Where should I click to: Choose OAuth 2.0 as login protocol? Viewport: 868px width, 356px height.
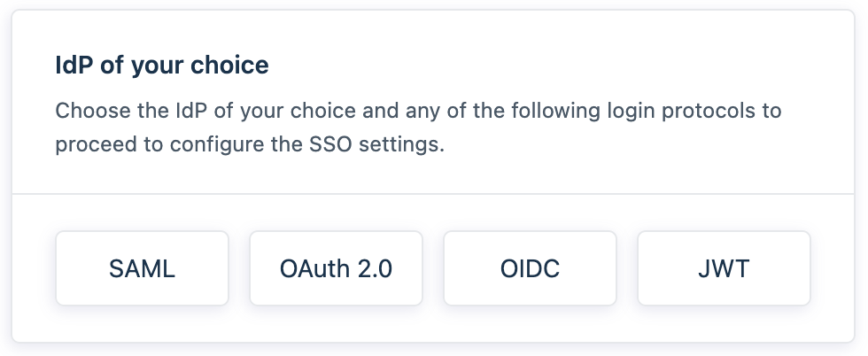pyautogui.click(x=336, y=268)
